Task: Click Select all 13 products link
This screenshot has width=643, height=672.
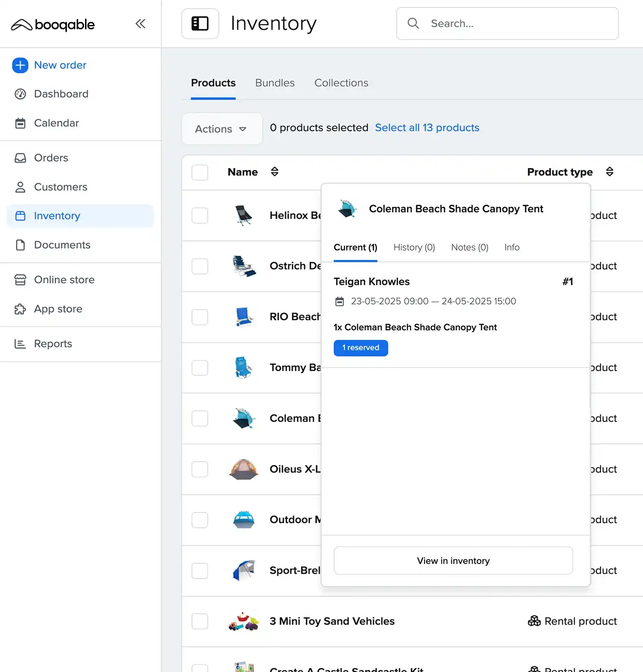Action: 427,127
